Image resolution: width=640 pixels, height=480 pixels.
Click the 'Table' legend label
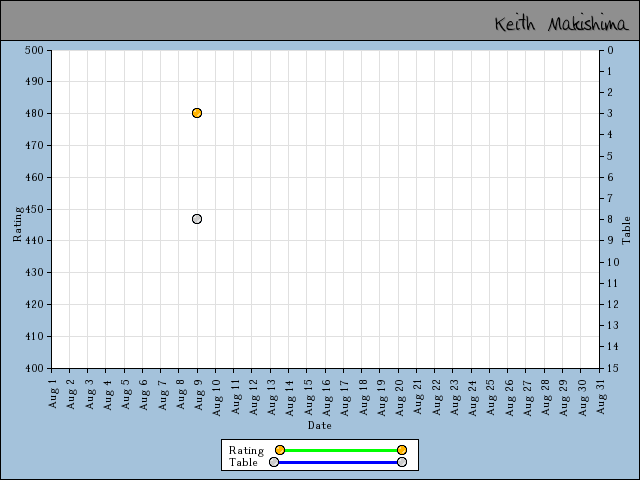click(x=243, y=462)
